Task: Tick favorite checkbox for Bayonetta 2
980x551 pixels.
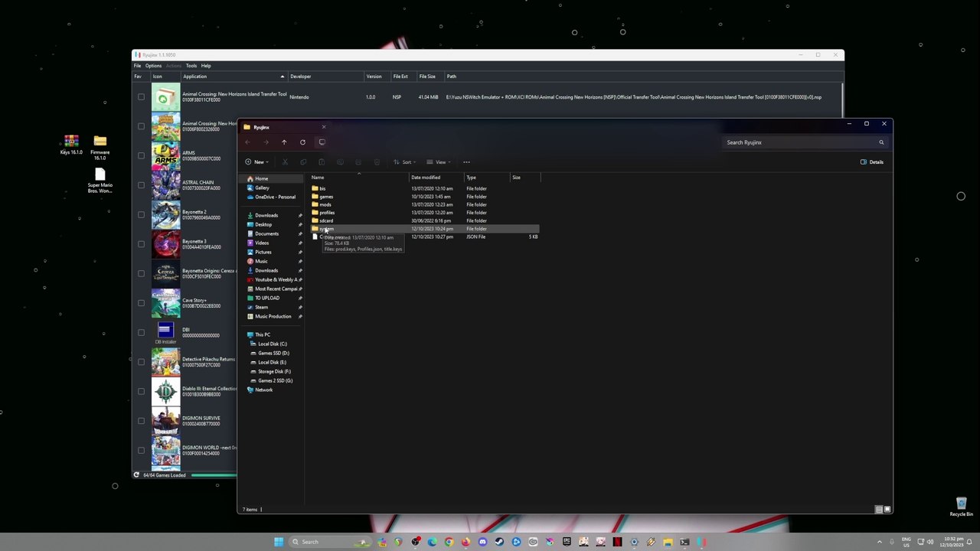Action: click(141, 215)
